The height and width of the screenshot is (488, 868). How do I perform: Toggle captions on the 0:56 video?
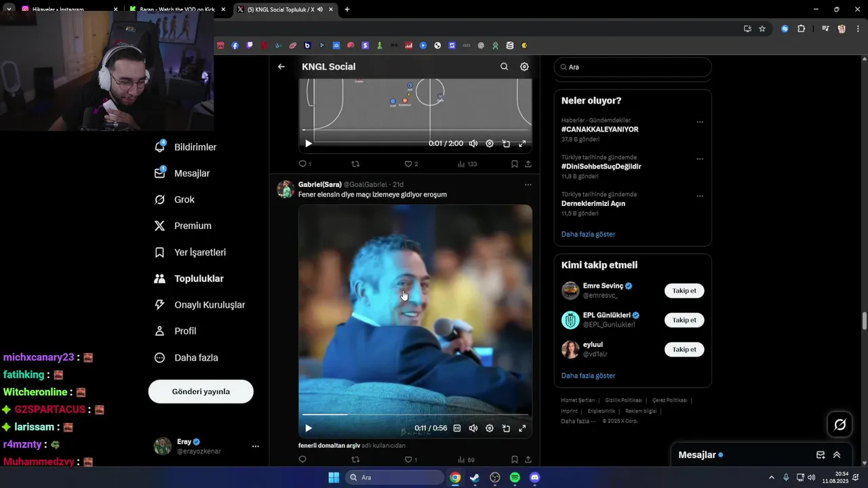click(457, 428)
